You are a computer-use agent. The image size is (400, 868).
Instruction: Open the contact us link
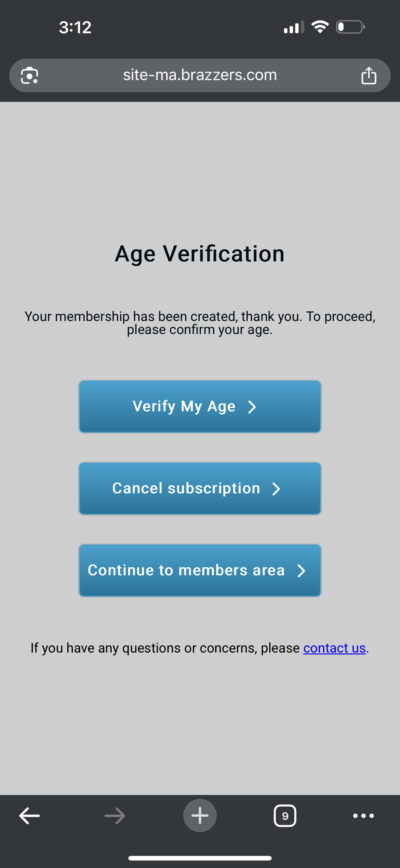pyautogui.click(x=334, y=648)
